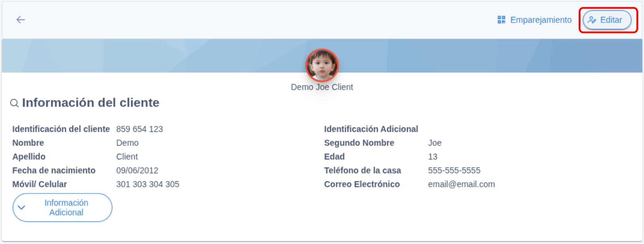This screenshot has width=644, height=244.
Task: Click the birth date 09/06/2012
Action: (x=137, y=171)
